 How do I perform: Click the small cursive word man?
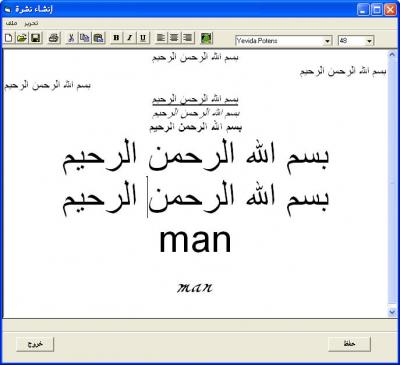coord(195,287)
